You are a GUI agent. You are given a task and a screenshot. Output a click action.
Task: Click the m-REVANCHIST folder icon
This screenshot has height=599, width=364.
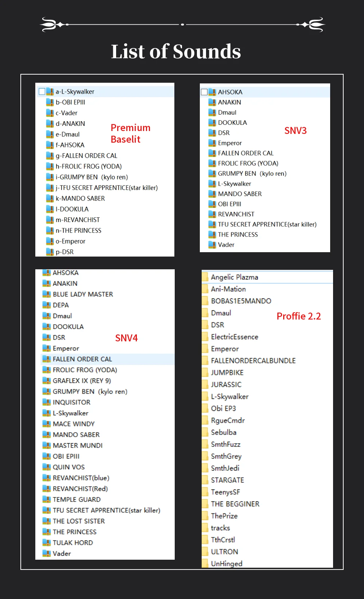pos(50,220)
